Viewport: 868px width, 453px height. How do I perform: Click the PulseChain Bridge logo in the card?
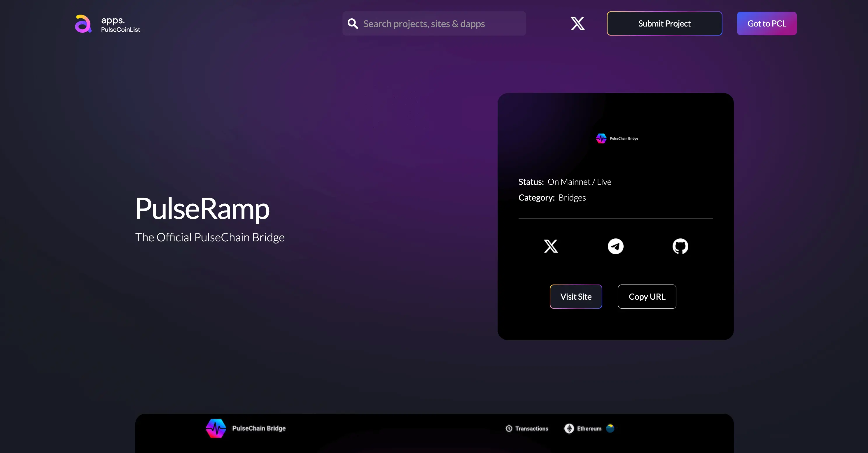click(601, 138)
